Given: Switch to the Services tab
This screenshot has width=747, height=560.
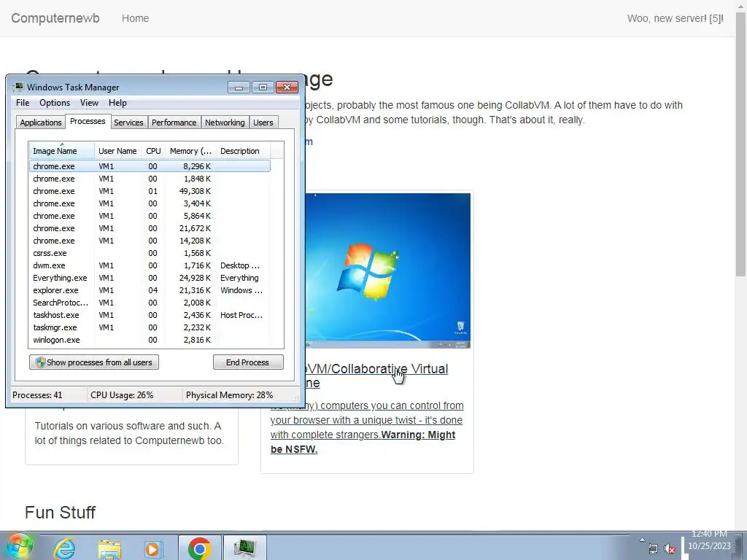Looking at the screenshot, I should click(128, 122).
